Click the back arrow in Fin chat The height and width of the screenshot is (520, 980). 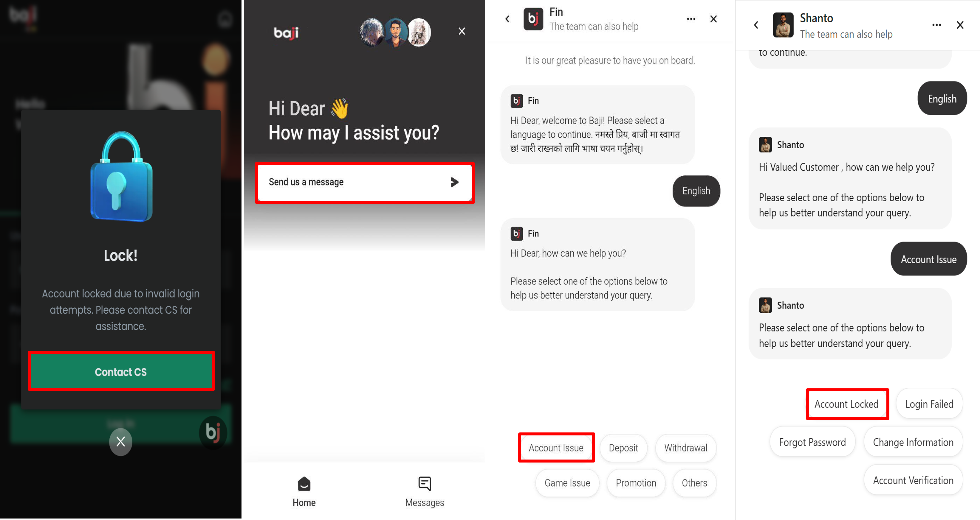click(507, 19)
